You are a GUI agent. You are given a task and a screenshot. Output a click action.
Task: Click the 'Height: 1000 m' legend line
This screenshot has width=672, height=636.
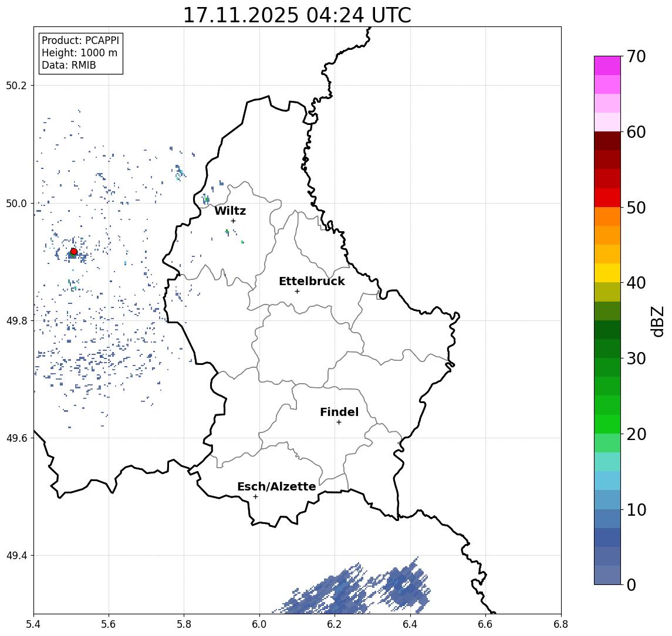[79, 53]
